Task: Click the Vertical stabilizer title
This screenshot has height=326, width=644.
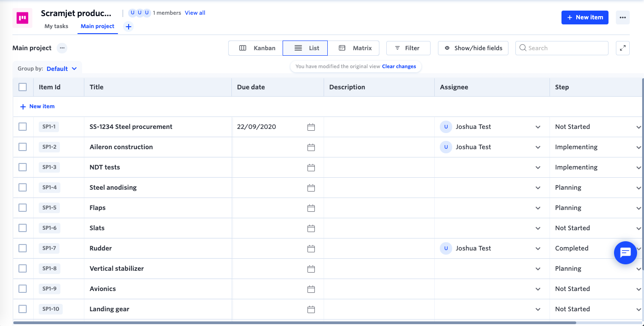Action: pos(117,268)
